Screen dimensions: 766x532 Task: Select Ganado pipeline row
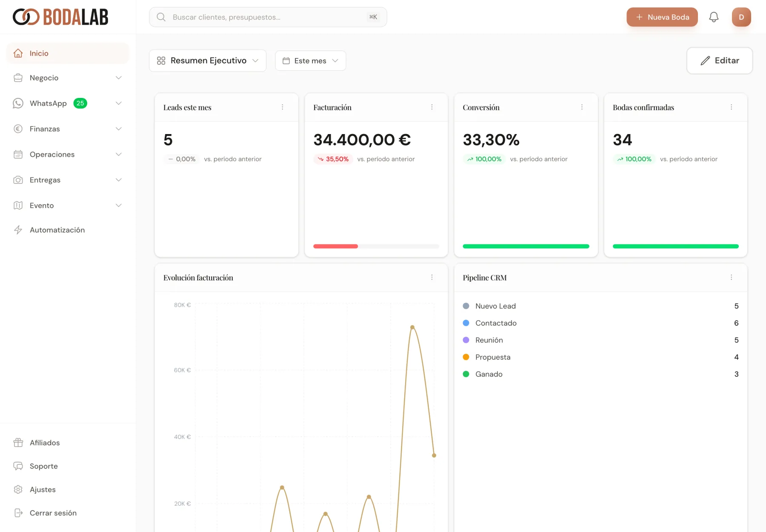click(x=600, y=374)
